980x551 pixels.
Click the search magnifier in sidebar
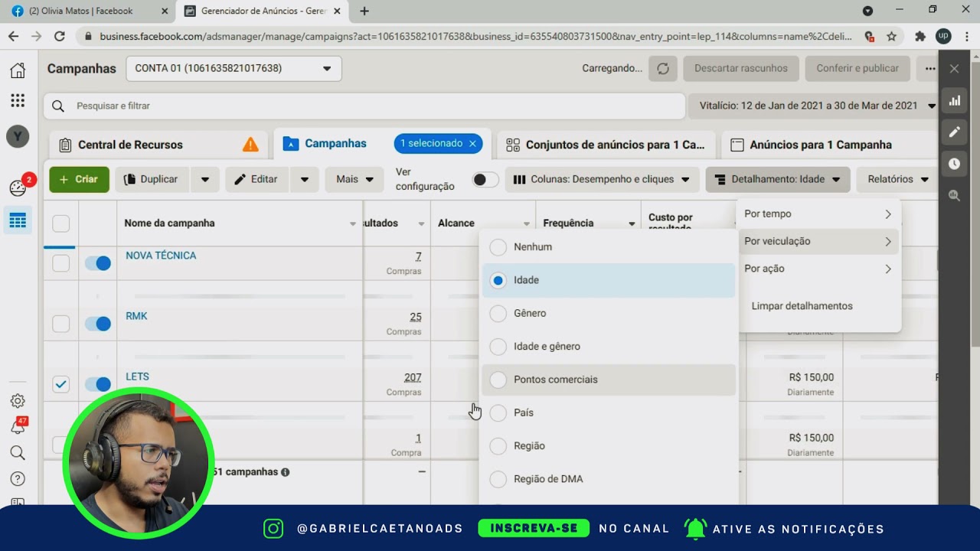[x=18, y=453]
